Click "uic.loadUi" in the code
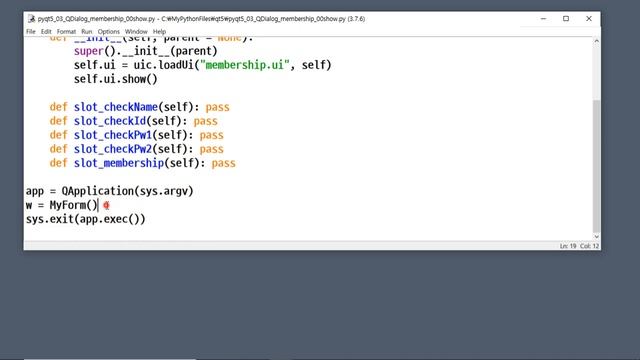The height and width of the screenshot is (360, 640). (164, 65)
